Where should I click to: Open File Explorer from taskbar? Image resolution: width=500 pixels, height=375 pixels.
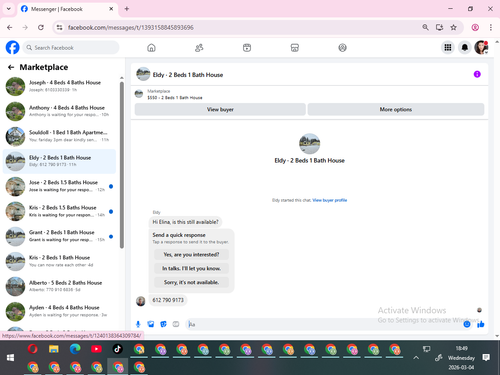point(54,349)
